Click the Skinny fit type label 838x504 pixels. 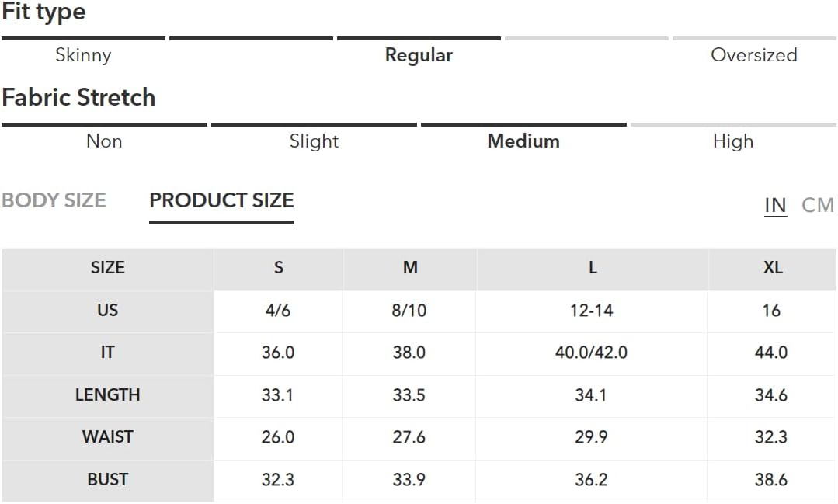[x=83, y=55]
